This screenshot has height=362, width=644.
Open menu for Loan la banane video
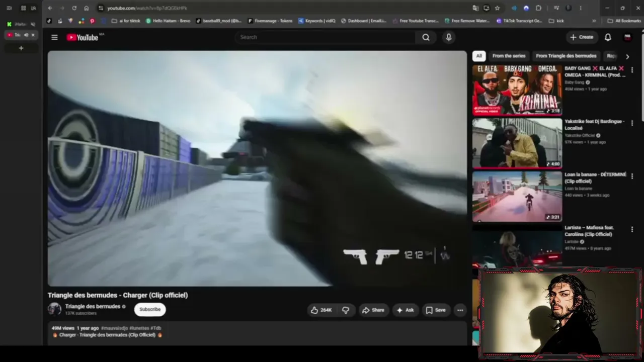pyautogui.click(x=632, y=176)
